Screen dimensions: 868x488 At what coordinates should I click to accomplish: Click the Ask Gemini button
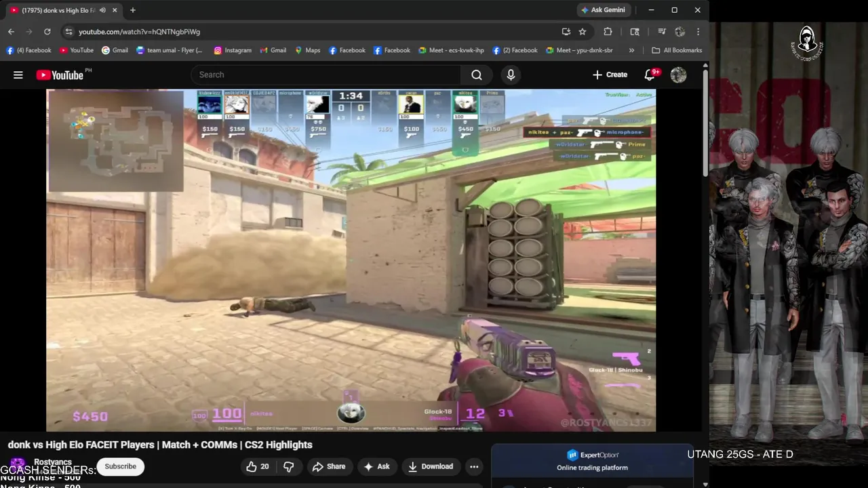coord(603,10)
